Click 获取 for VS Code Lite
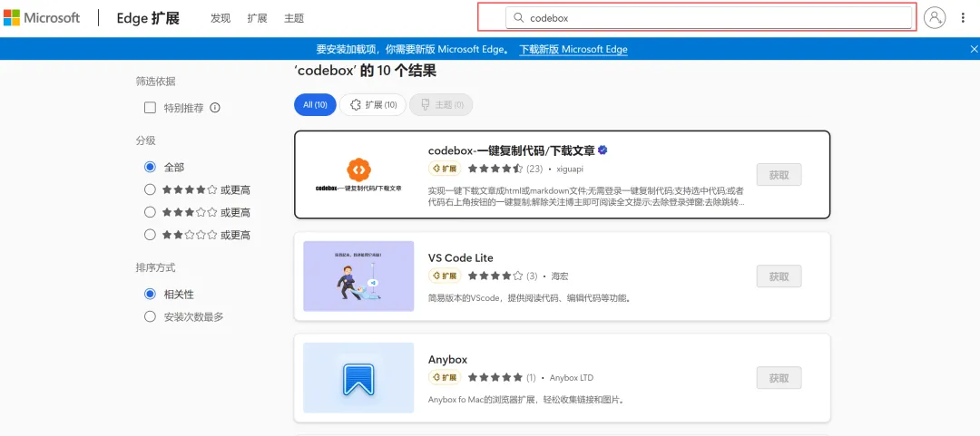Image resolution: width=980 pixels, height=436 pixels. click(x=779, y=276)
